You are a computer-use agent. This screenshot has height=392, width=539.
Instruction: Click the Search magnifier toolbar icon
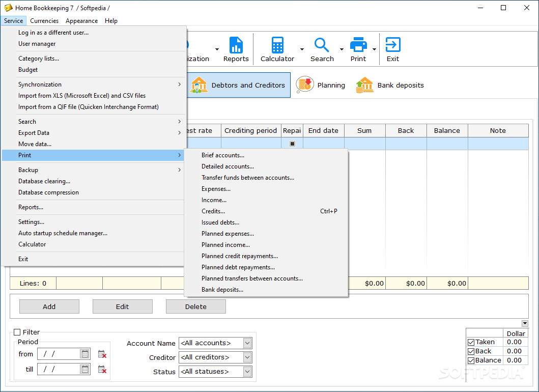click(322, 49)
